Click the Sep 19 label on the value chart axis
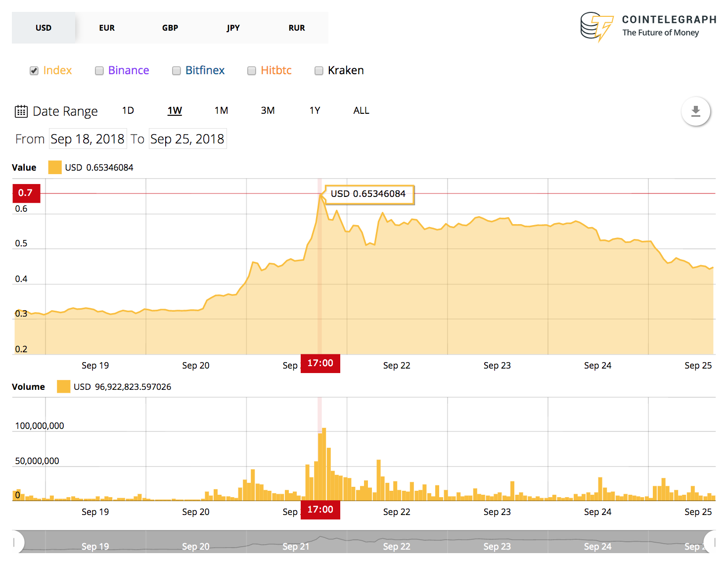The height and width of the screenshot is (564, 728). point(95,366)
